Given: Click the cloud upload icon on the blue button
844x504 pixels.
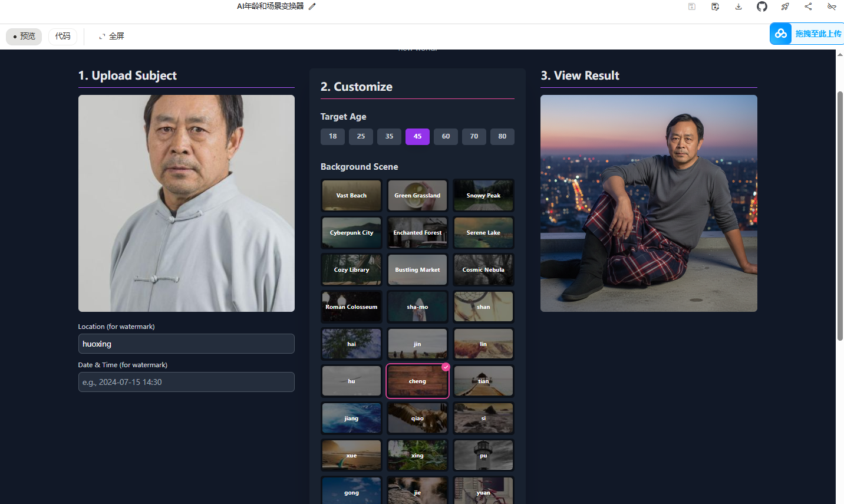Looking at the screenshot, I should 781,34.
